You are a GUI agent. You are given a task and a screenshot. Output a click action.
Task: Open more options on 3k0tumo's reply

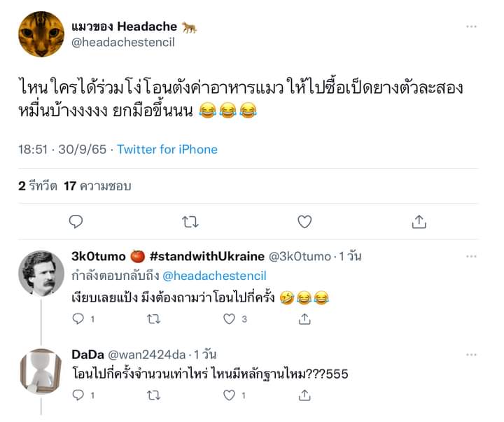471,256
